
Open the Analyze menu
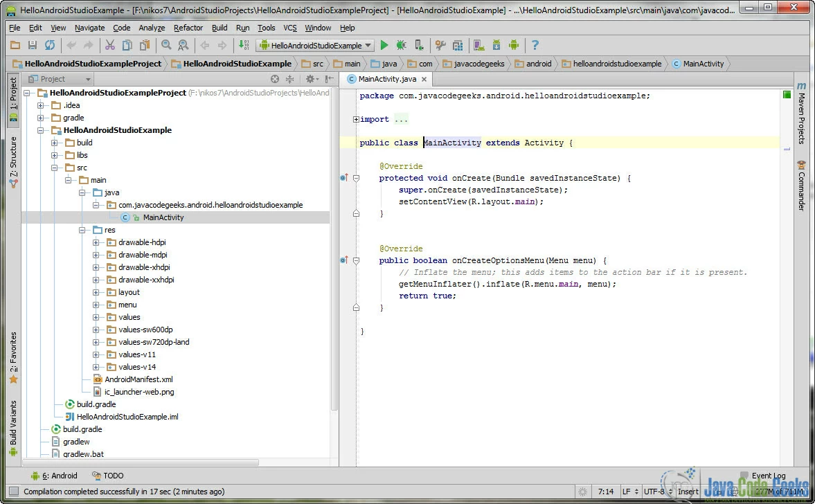(x=152, y=28)
